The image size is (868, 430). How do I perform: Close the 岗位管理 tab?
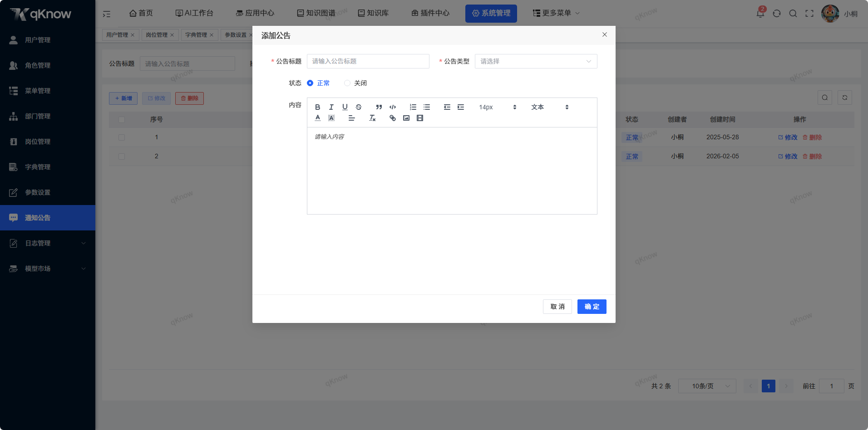tap(172, 35)
